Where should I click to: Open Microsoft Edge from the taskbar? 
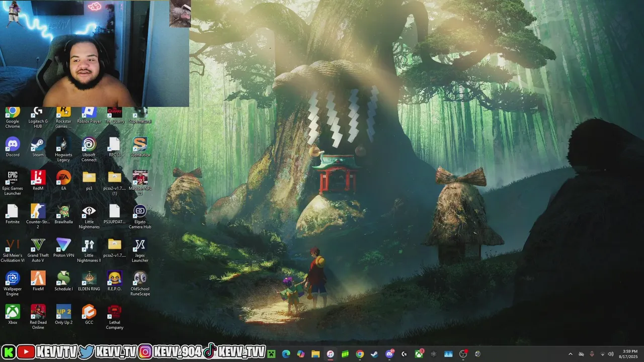click(x=286, y=354)
